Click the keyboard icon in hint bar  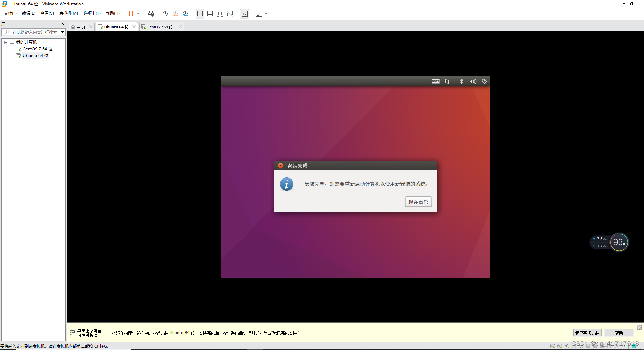[72, 333]
